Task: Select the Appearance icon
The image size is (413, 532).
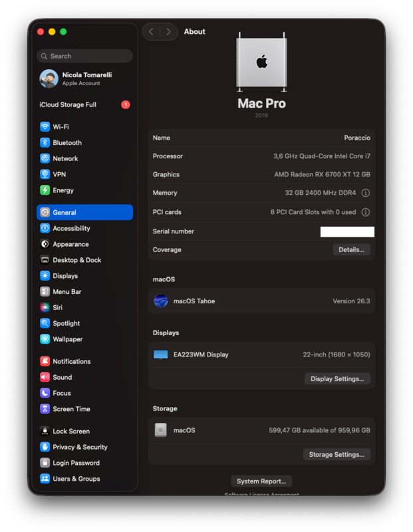Action: coord(45,244)
